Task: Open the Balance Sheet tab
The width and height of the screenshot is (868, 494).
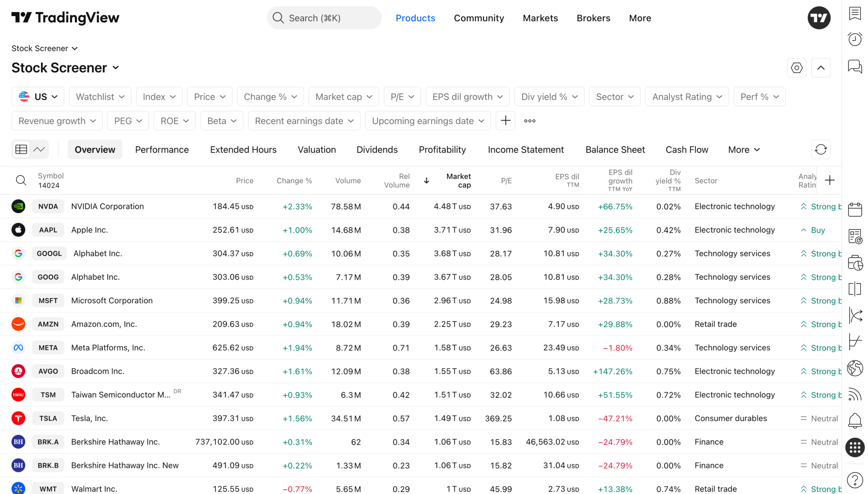Action: pyautogui.click(x=615, y=150)
